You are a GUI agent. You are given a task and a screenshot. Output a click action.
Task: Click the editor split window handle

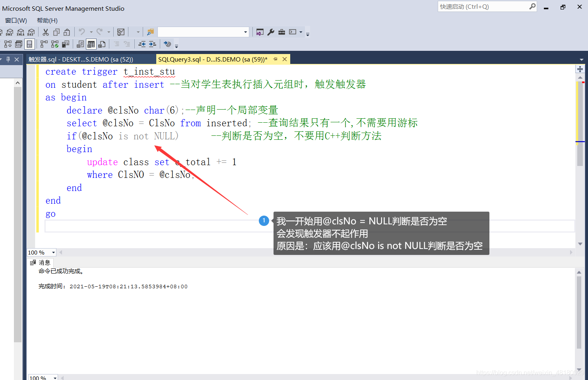click(580, 69)
